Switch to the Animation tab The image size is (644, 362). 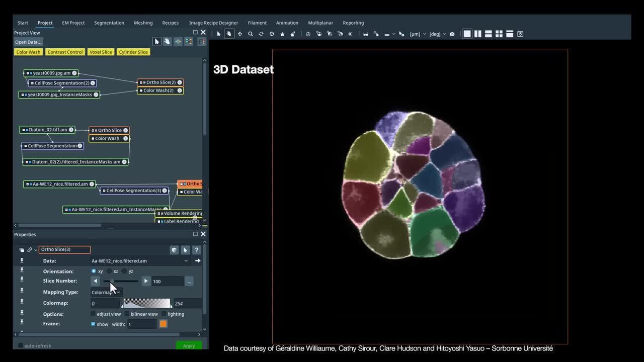[x=287, y=23]
